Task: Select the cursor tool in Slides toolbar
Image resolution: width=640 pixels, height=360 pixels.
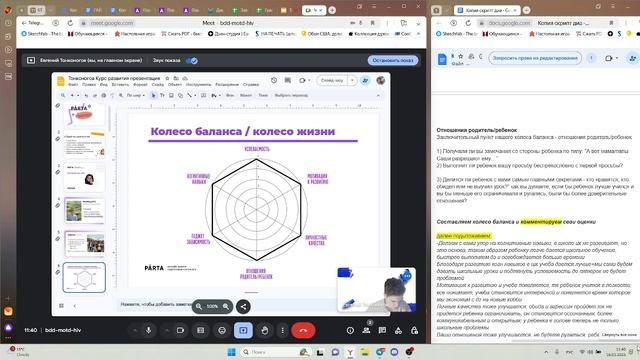Action: (153, 95)
